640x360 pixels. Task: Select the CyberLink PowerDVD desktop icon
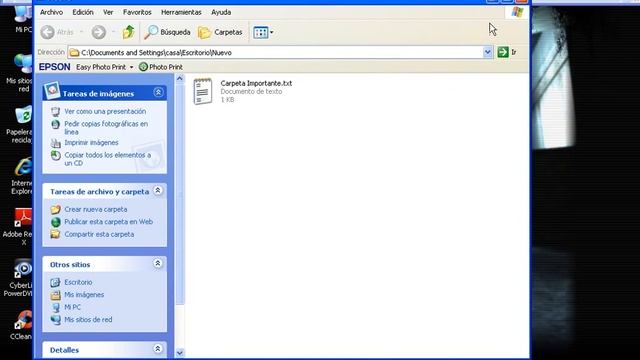click(x=19, y=278)
